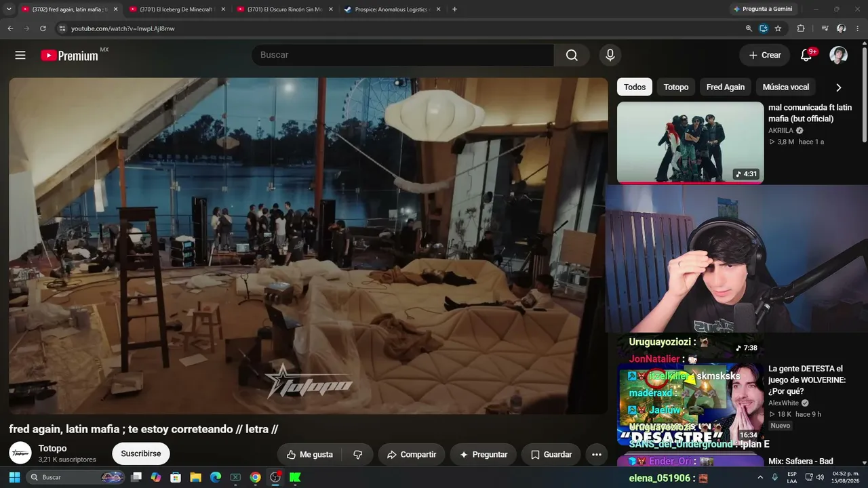This screenshot has width=868, height=488.
Task: Like video with Me gusta button
Action: click(x=310, y=455)
